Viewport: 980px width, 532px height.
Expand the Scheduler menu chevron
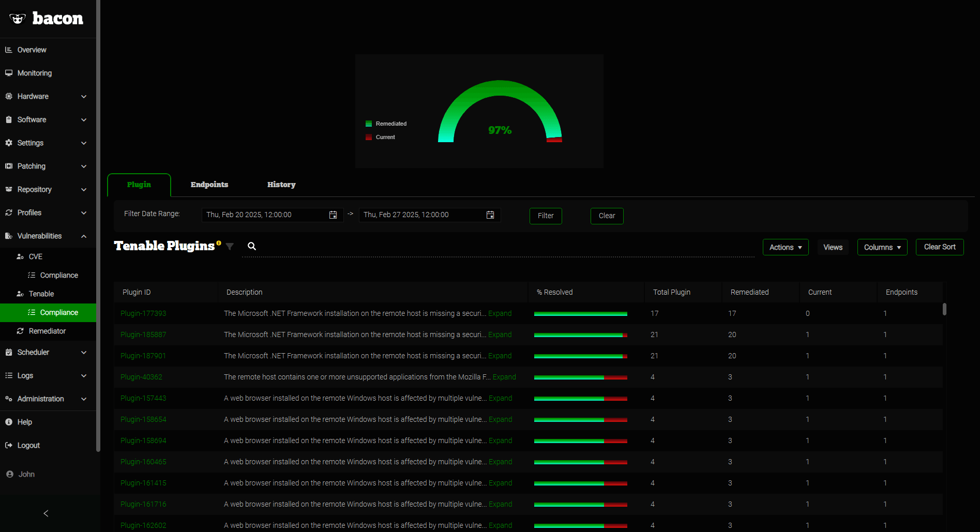tap(84, 353)
